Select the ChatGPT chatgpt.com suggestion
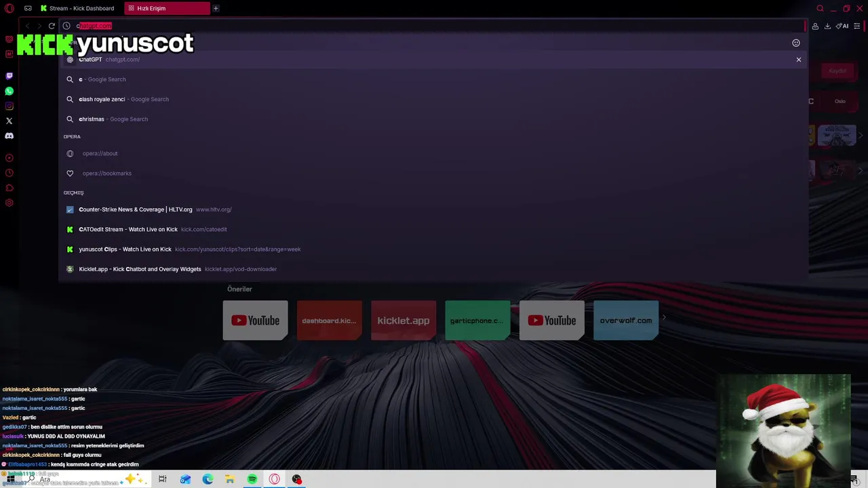868x488 pixels. [433, 60]
